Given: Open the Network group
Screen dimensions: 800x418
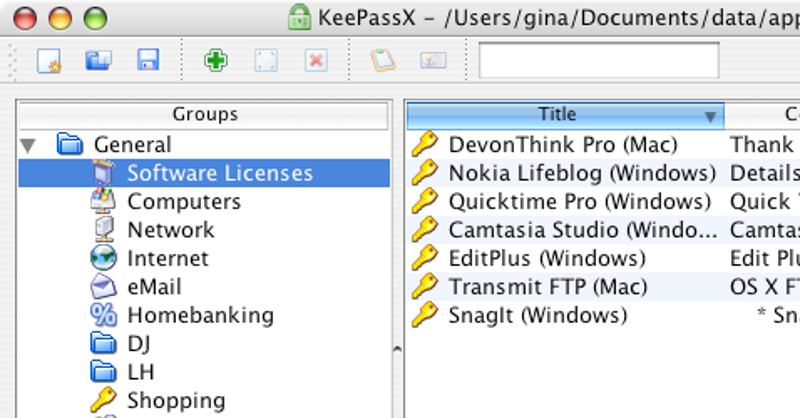Looking at the screenshot, I should (x=170, y=230).
